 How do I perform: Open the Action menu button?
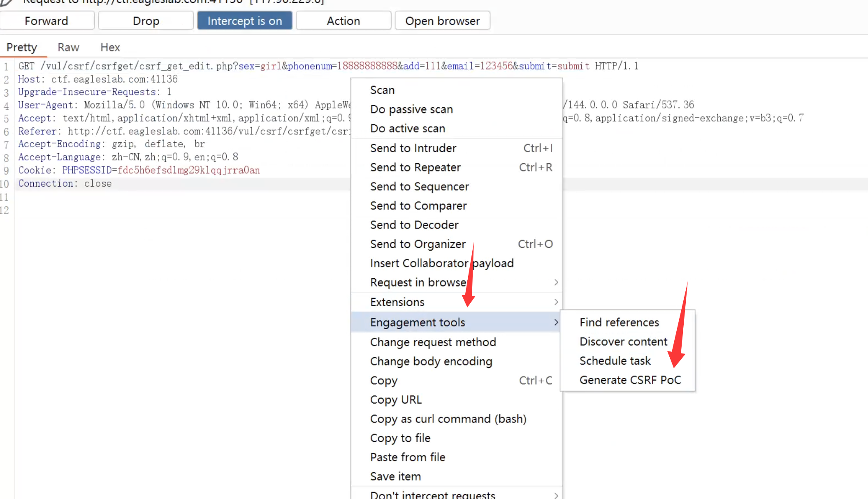(343, 21)
